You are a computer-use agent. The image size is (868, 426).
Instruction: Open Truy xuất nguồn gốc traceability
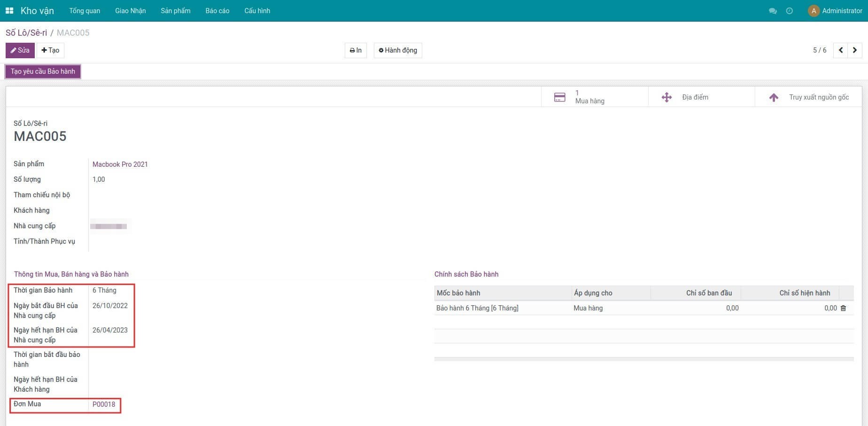tap(808, 97)
